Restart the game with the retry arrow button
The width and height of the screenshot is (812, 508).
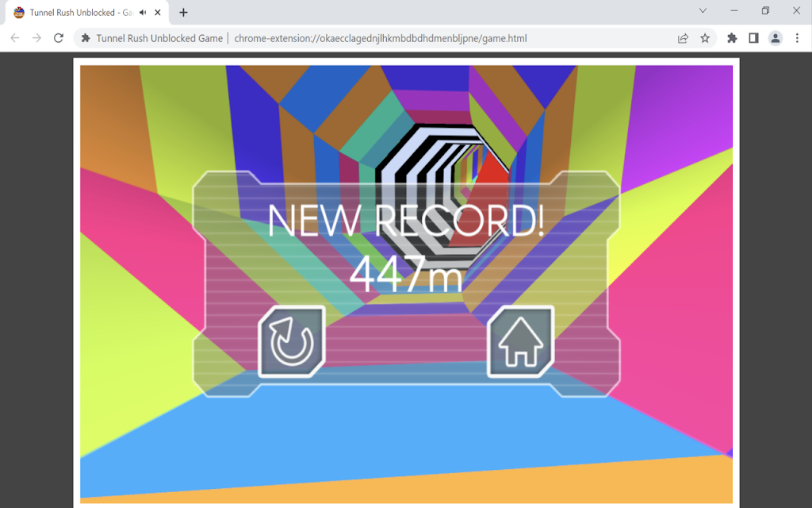pos(292,341)
